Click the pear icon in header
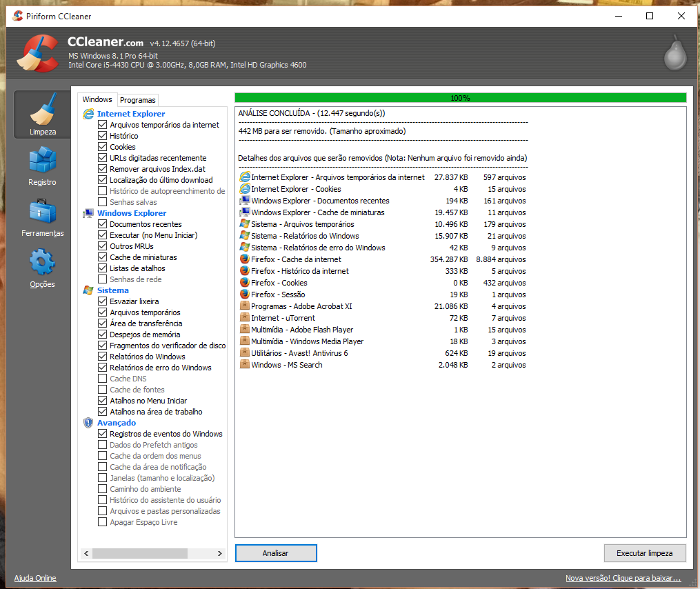700x589 pixels. coord(675,52)
